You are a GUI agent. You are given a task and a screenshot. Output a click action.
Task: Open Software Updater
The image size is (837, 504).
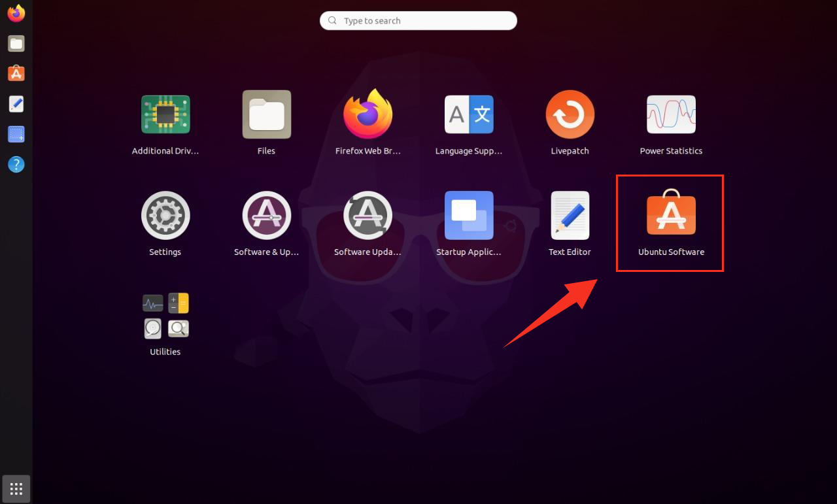pos(367,216)
